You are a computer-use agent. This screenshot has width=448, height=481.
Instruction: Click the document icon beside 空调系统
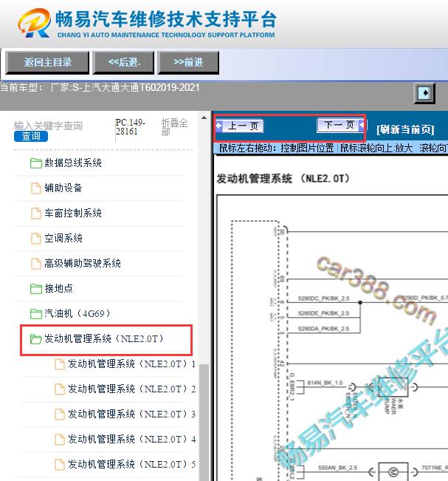[x=36, y=239]
